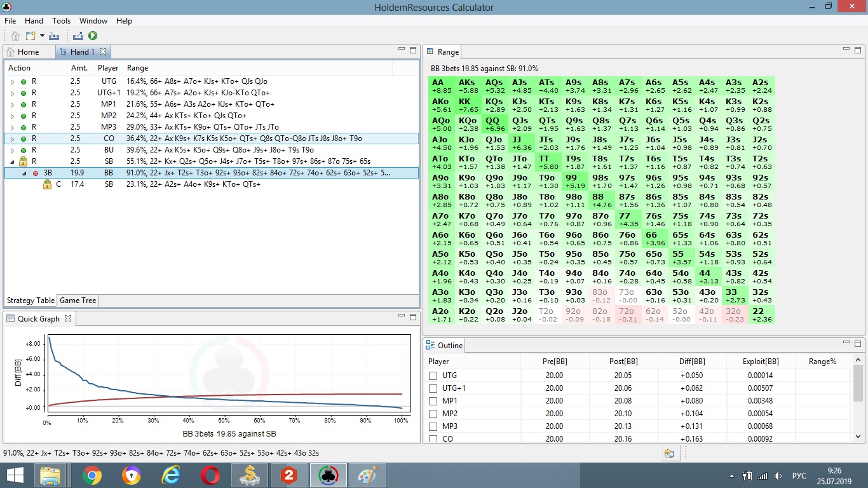This screenshot has height=488, width=868.
Task: Click the Exploit[BB] column header in Outline
Action: tap(761, 361)
